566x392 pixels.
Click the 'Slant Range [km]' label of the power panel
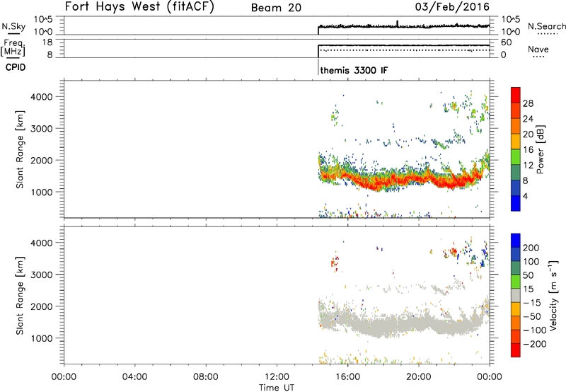click(20, 150)
